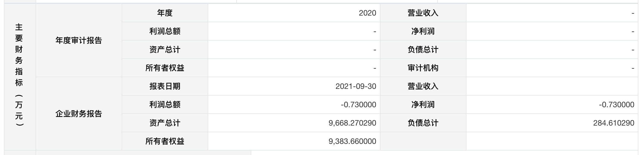Select 所有者权益 label in 企业财务报告 section

pyautogui.click(x=165, y=141)
